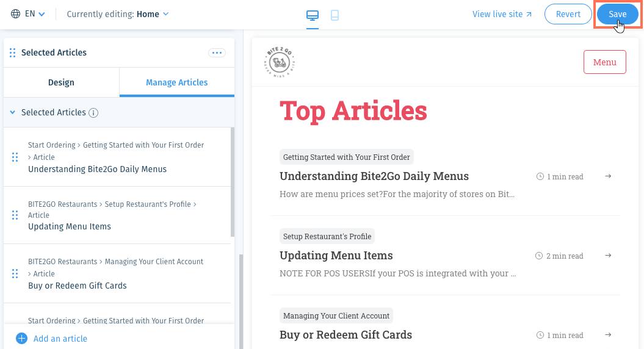Click the Revert button
The height and width of the screenshot is (349, 644).
coord(568,14)
